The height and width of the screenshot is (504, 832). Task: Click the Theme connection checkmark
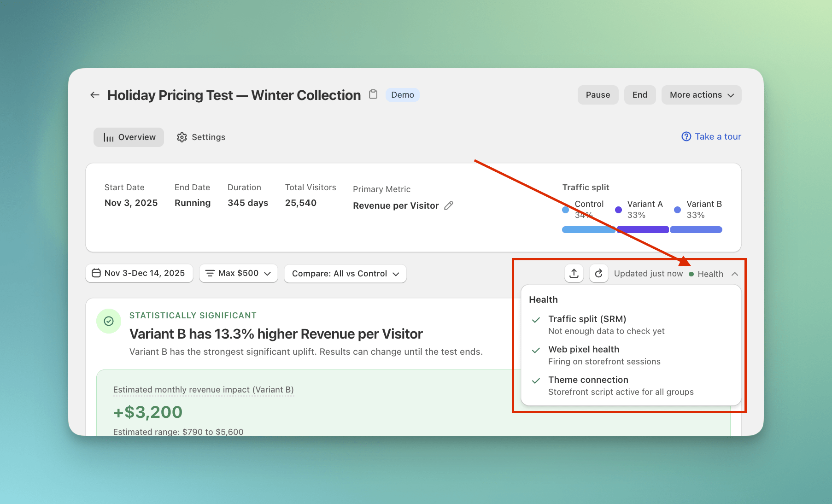pos(536,381)
